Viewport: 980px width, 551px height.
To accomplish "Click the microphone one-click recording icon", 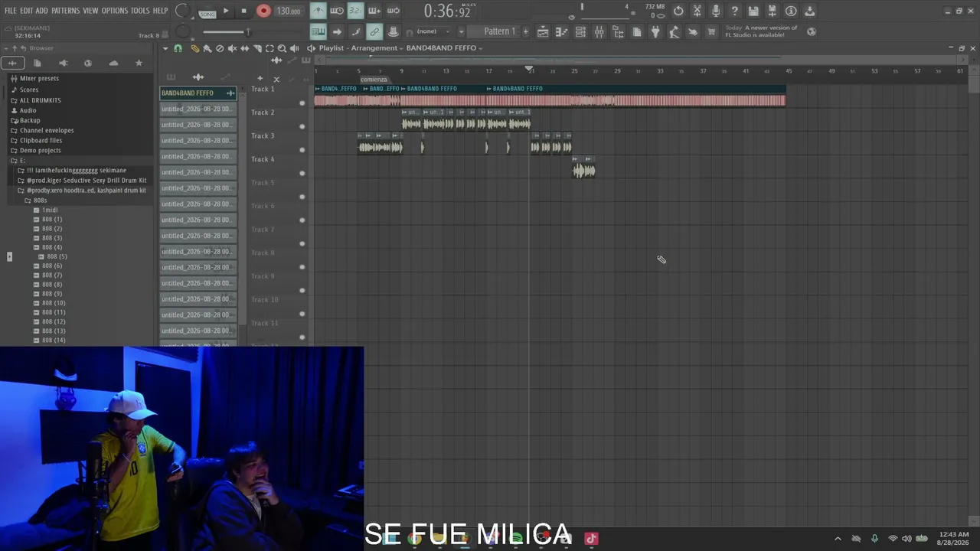I will [x=716, y=11].
